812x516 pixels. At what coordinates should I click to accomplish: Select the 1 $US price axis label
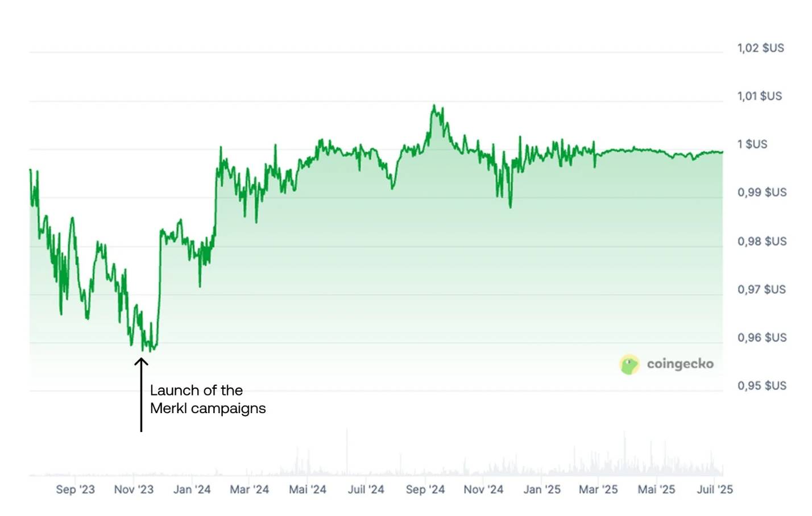click(x=752, y=144)
